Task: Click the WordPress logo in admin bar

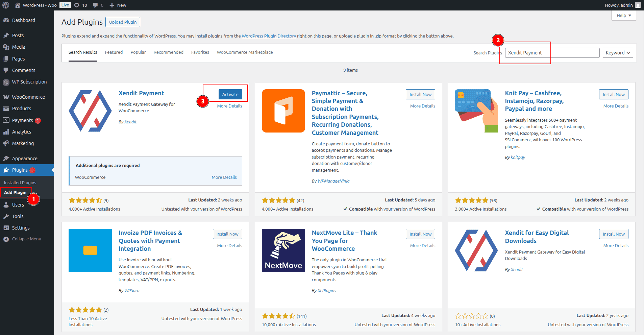Action: tap(6, 5)
